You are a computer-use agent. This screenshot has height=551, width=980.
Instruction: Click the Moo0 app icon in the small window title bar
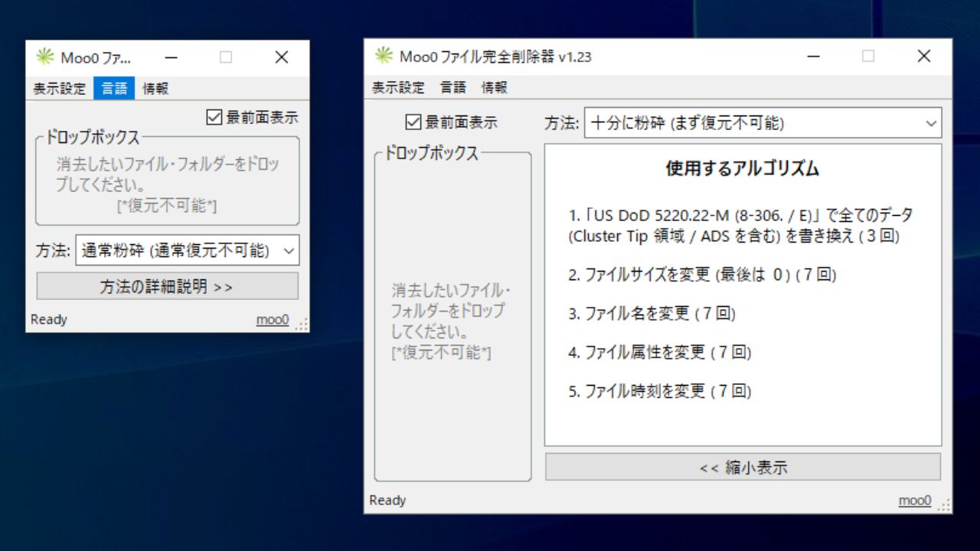[x=45, y=57]
